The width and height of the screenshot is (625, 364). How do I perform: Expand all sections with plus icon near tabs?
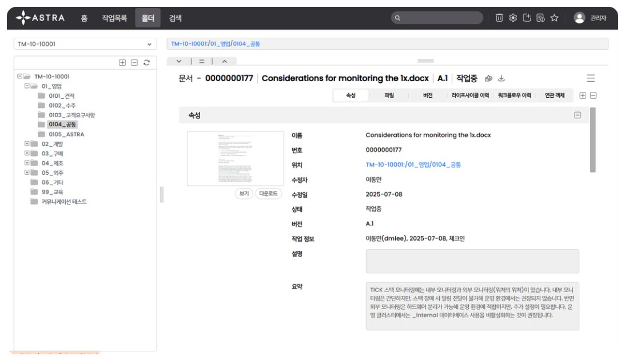[x=583, y=95]
